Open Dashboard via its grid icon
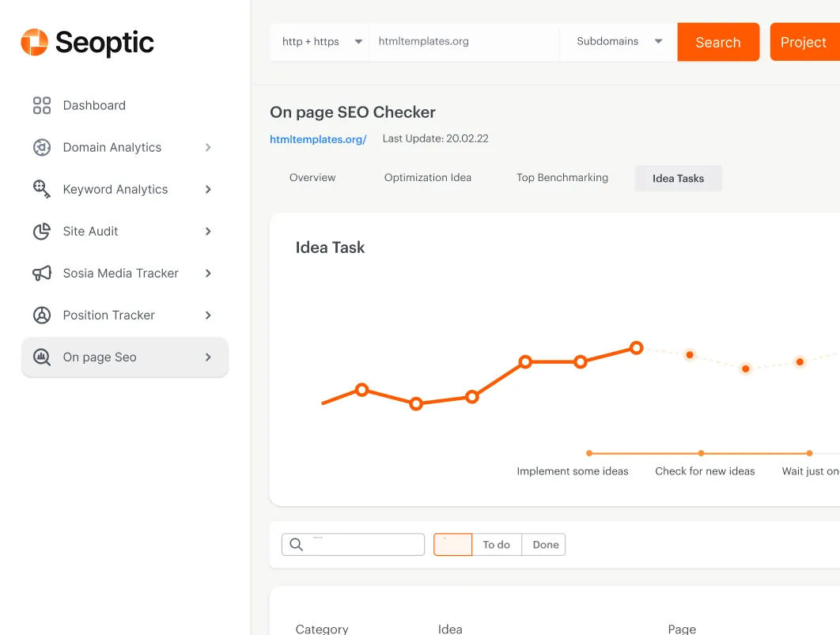Screen dimensions: 840x635 [x=42, y=105]
